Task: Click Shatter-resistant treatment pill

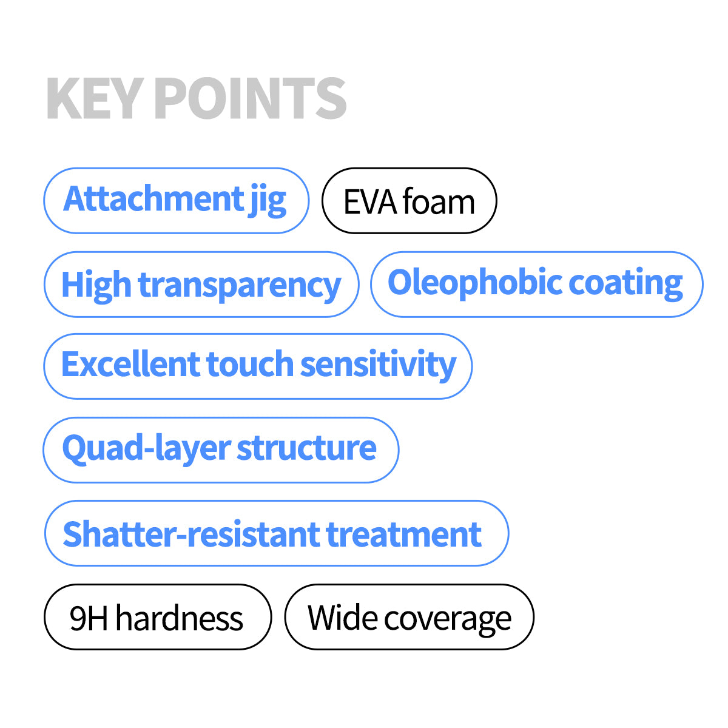Action: pos(276,533)
